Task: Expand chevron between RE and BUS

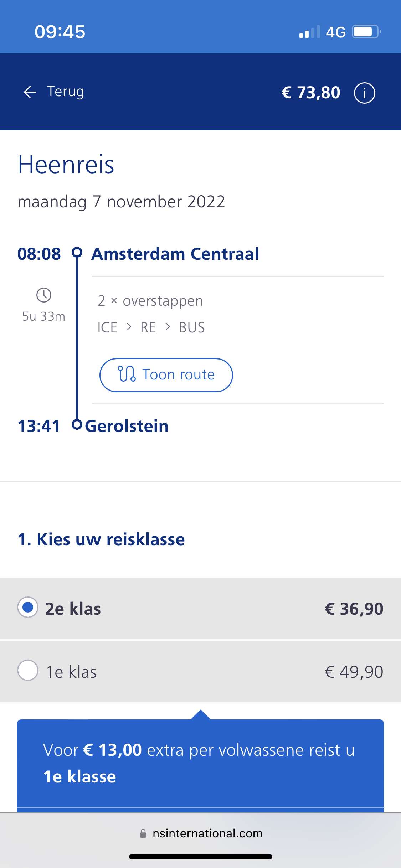Action: pos(168,327)
